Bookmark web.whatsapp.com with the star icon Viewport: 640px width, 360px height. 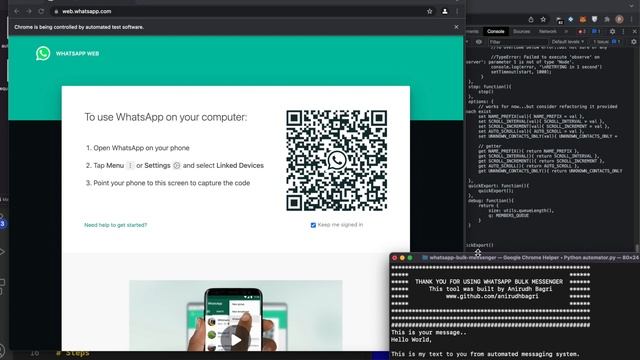click(429, 11)
